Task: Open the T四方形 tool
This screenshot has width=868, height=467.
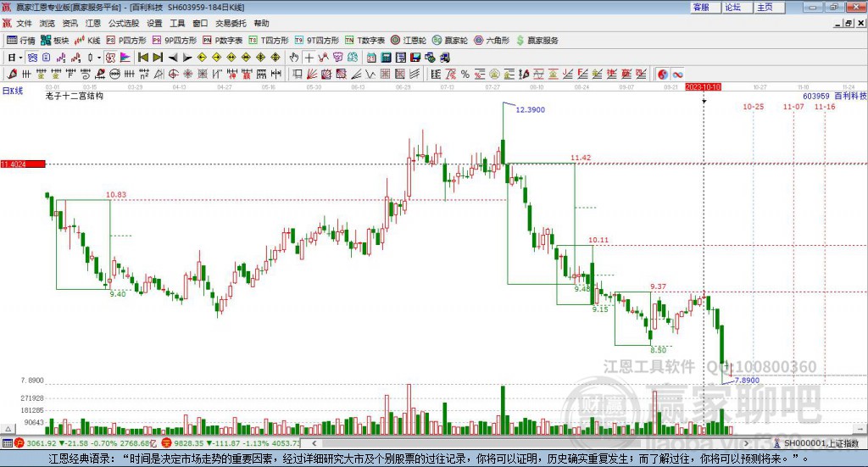Action: click(x=269, y=41)
